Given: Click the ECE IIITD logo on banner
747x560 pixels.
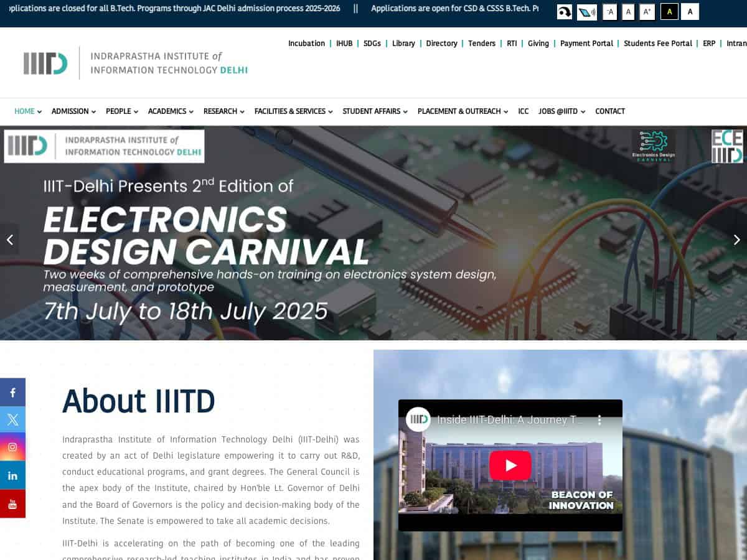Looking at the screenshot, I should coord(727,146).
